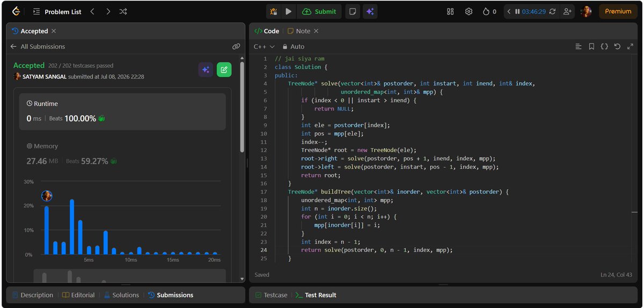The width and height of the screenshot is (644, 308).
Task: Open SATYAM SANGAL's profile link
Action: pos(45,76)
